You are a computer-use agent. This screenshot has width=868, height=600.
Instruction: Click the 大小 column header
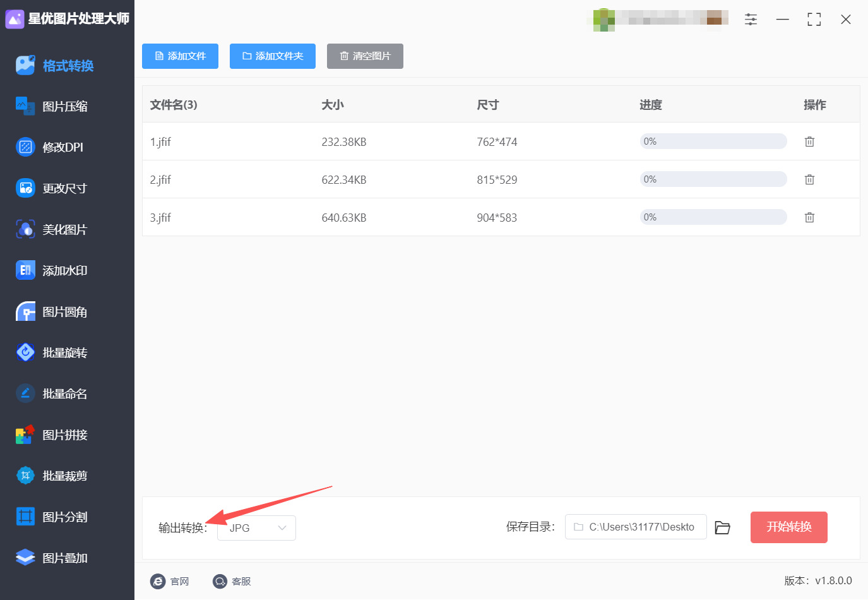[333, 105]
